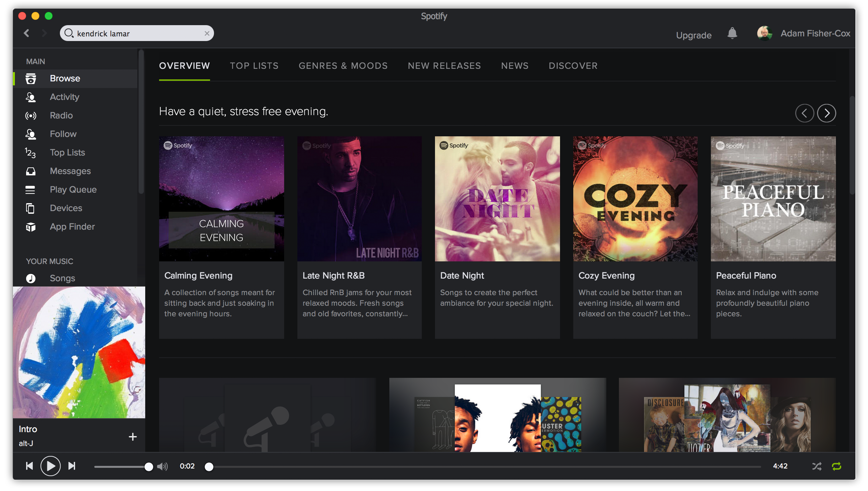Skip to previous track
Screen dimensions: 868x491
click(x=29, y=466)
